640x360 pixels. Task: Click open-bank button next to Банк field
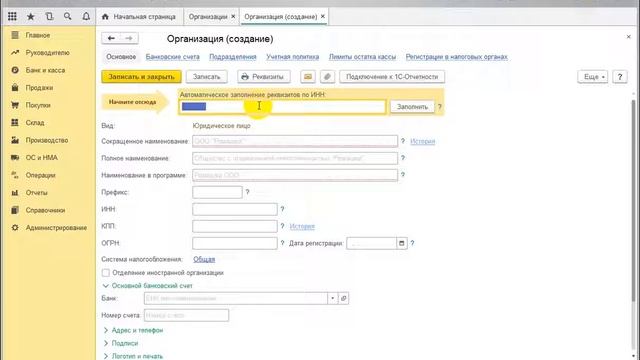(344, 298)
